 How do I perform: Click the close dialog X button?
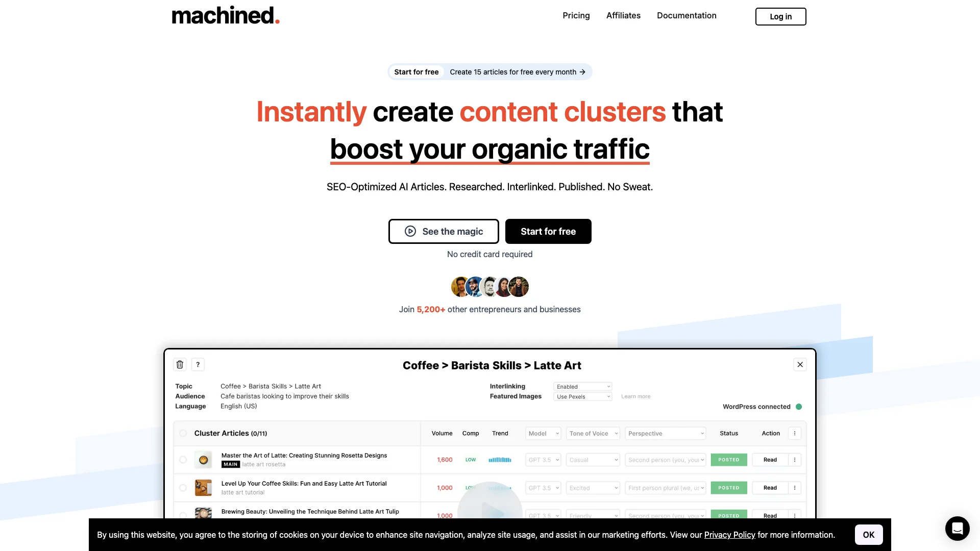point(800,364)
